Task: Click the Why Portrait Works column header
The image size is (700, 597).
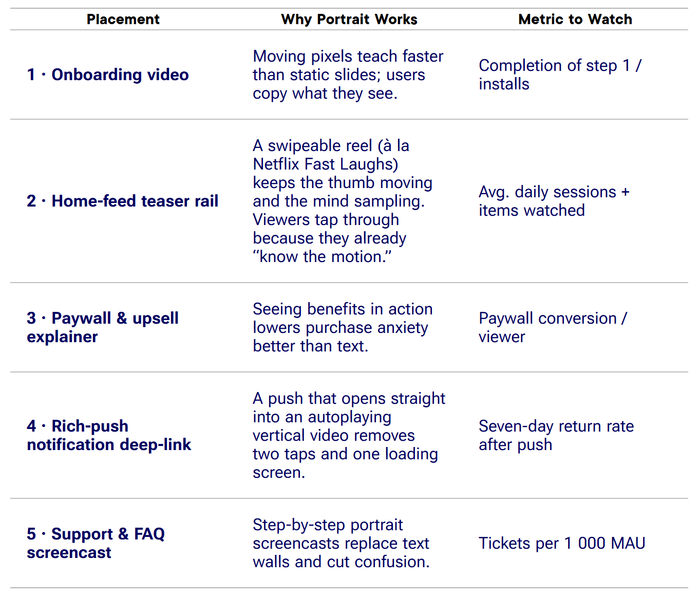Action: point(349,20)
